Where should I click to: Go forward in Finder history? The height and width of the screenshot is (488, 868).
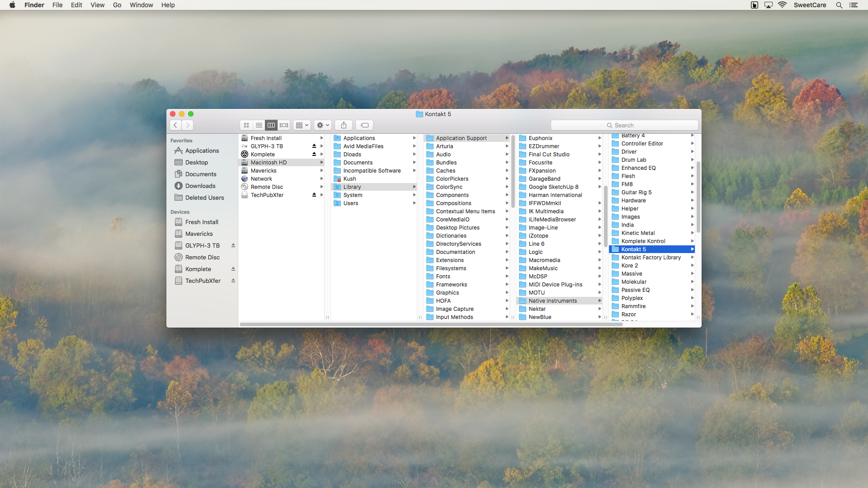pos(188,125)
